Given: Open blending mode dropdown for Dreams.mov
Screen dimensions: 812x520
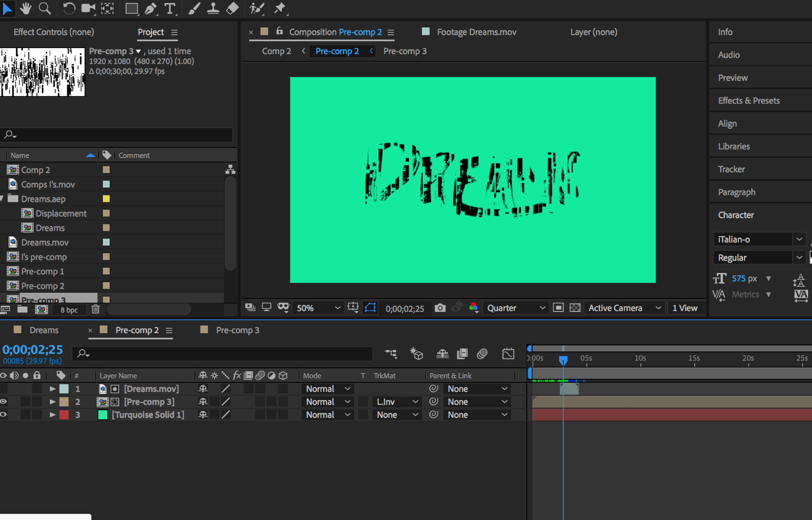Looking at the screenshot, I should coord(328,389).
